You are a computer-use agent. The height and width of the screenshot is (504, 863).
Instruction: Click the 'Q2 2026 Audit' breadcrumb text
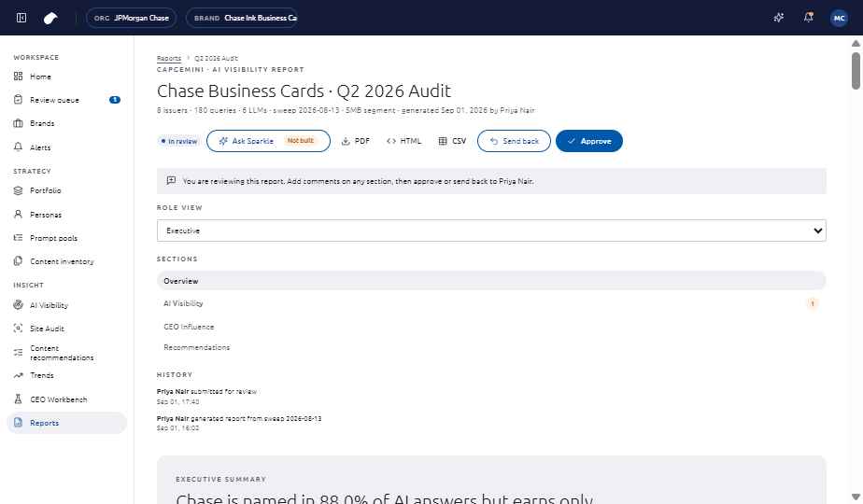(216, 58)
